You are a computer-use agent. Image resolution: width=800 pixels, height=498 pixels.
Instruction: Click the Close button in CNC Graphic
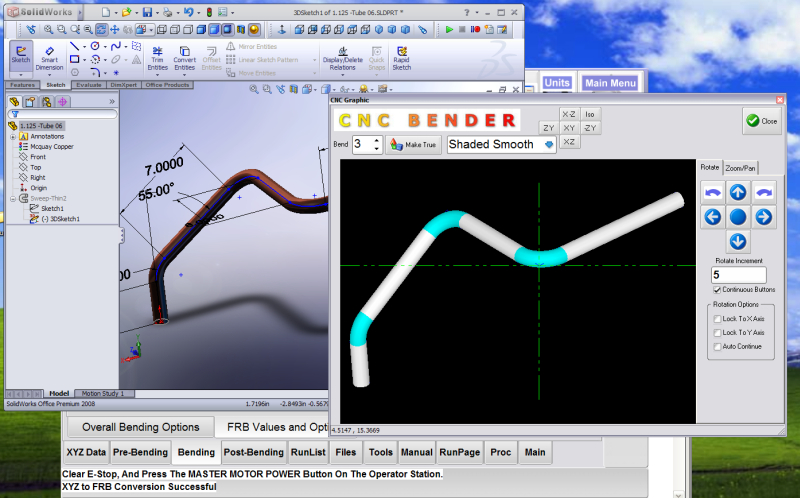point(762,121)
